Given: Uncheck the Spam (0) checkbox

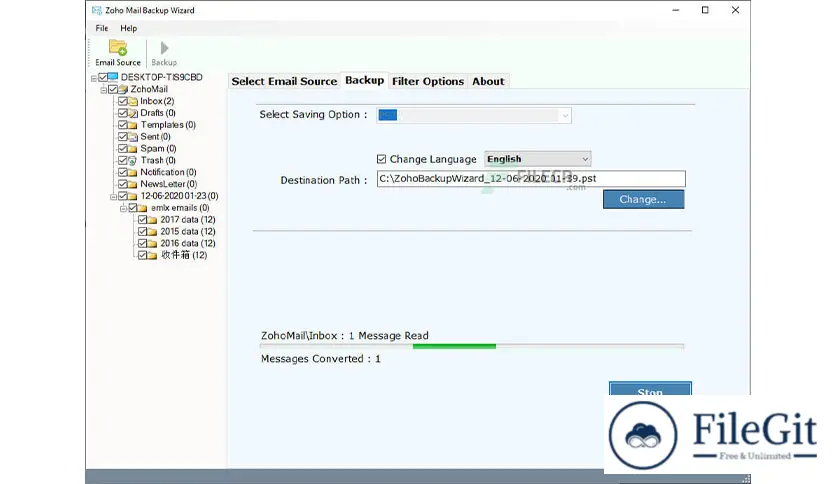Looking at the screenshot, I should pos(123,149).
